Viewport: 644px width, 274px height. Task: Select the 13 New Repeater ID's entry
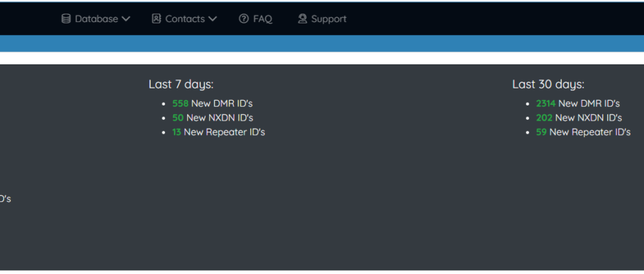pos(219,132)
